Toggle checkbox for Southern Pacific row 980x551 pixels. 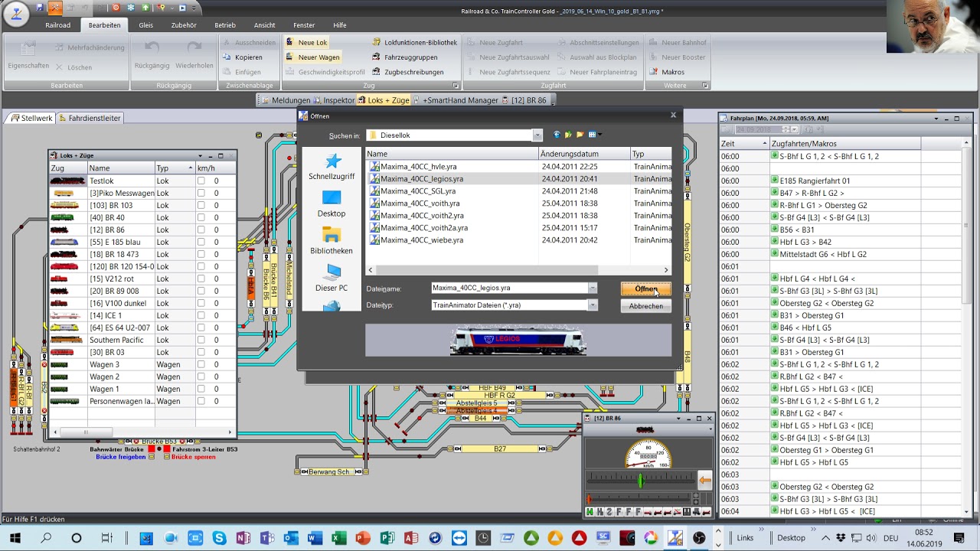point(201,341)
